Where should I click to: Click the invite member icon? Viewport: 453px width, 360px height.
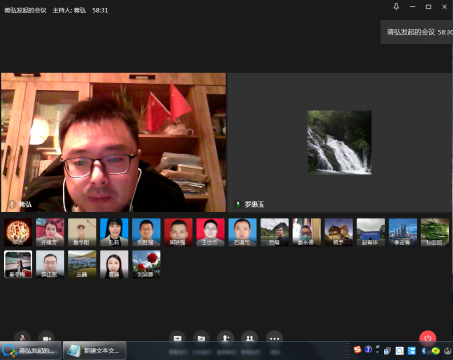coord(225,338)
